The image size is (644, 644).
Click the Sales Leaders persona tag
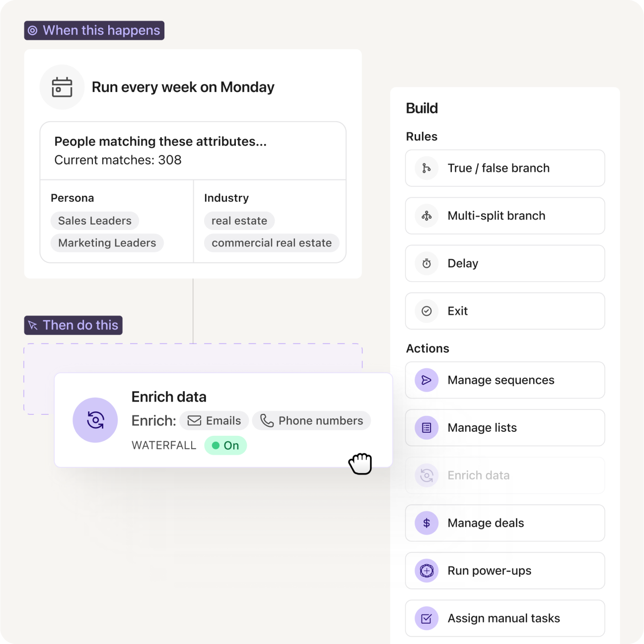click(x=95, y=221)
